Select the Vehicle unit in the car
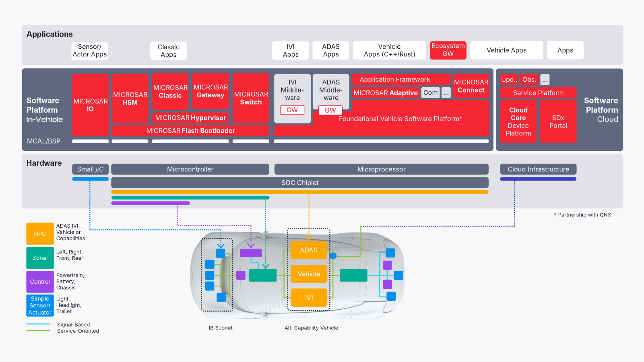Viewport: 644px width, 362px height. [309, 274]
